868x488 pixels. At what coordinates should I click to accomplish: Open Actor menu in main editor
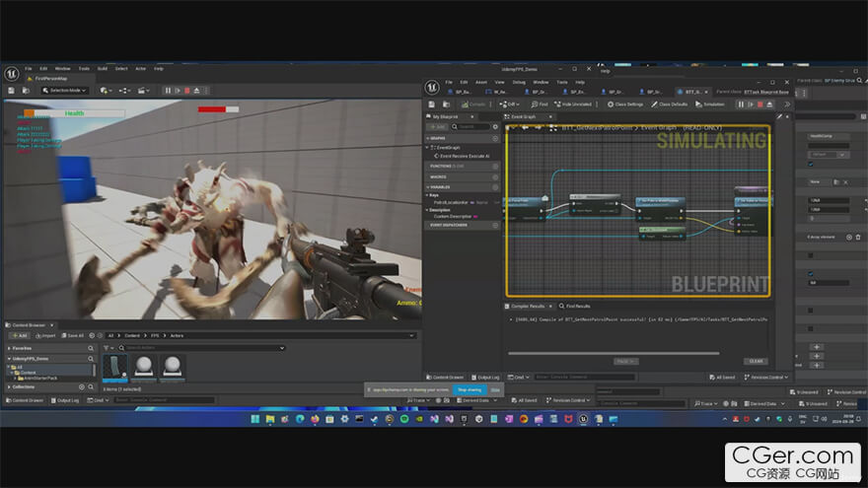[x=141, y=69]
